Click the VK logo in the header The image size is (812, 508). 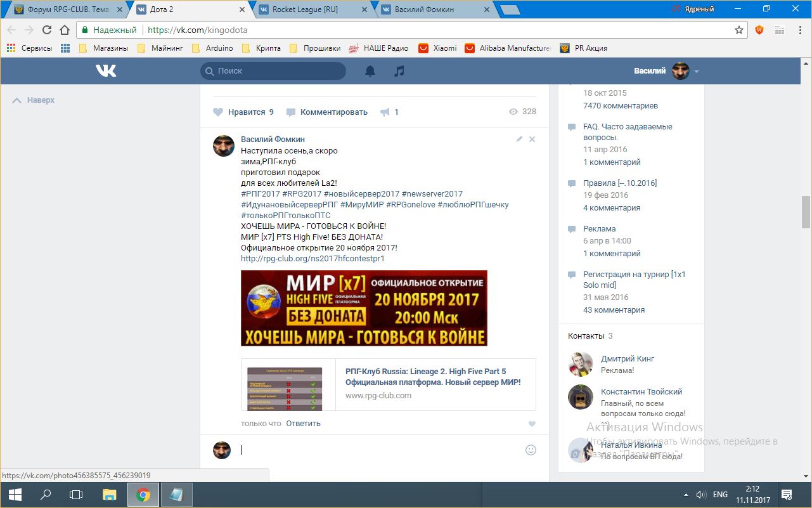tap(106, 71)
